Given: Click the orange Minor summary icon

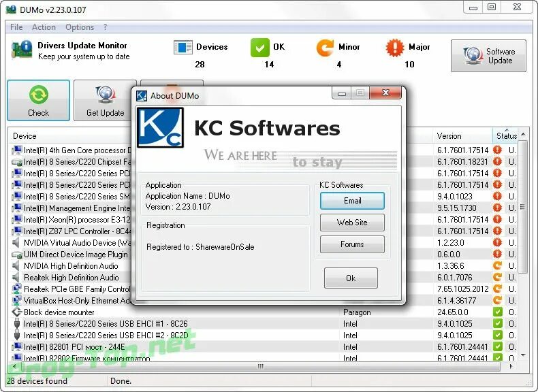Looking at the screenshot, I should pyautogui.click(x=325, y=48).
